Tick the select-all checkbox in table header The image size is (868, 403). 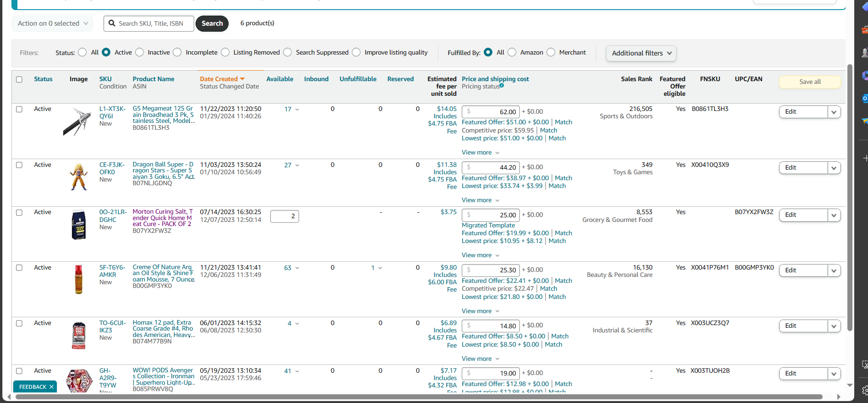coord(19,79)
